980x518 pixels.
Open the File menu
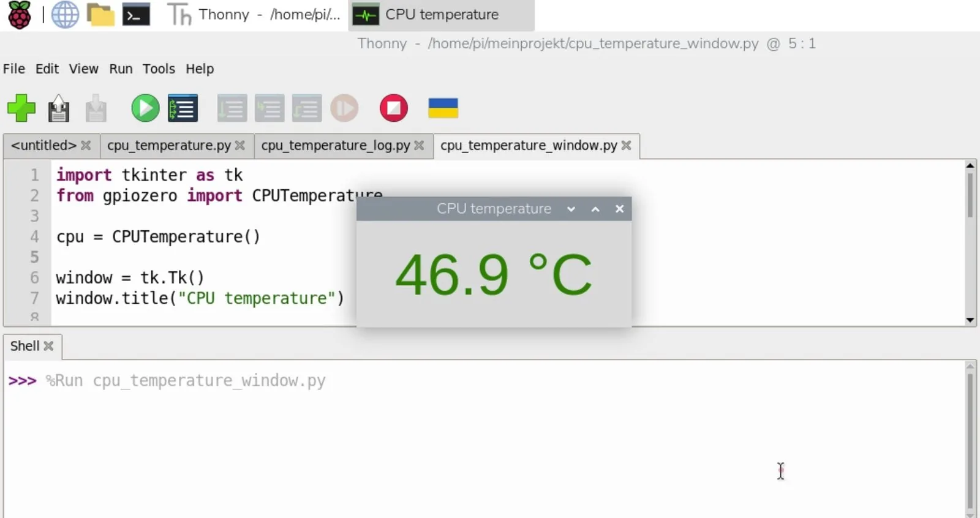tap(14, 69)
